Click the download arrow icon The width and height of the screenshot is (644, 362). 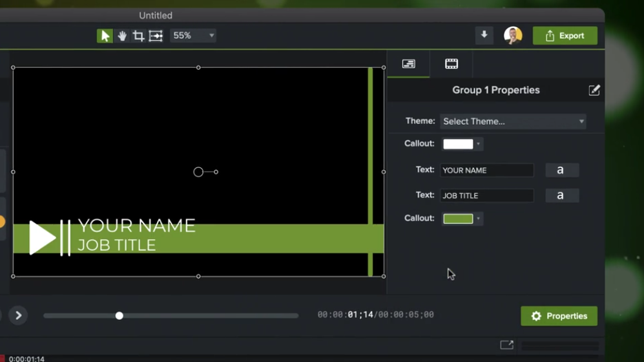(x=484, y=35)
